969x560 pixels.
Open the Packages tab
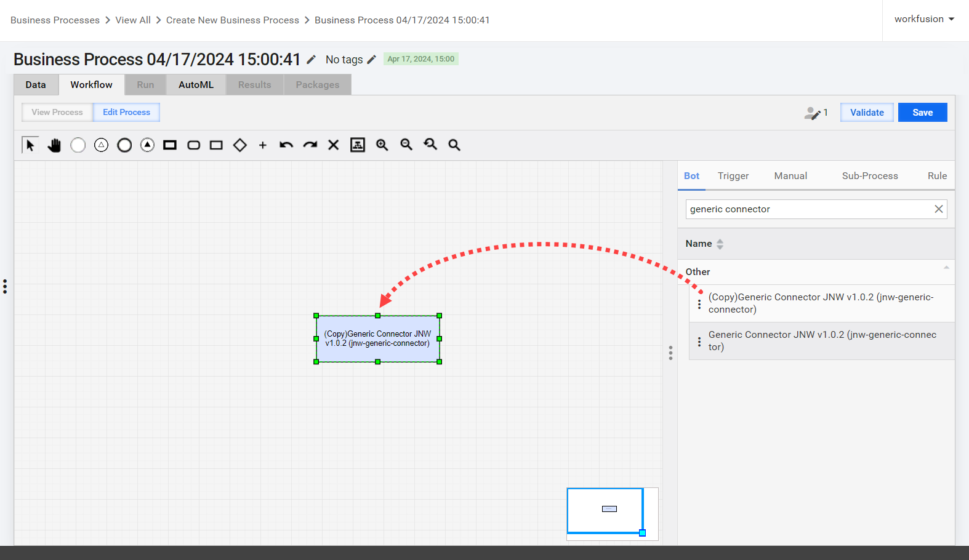pos(318,85)
